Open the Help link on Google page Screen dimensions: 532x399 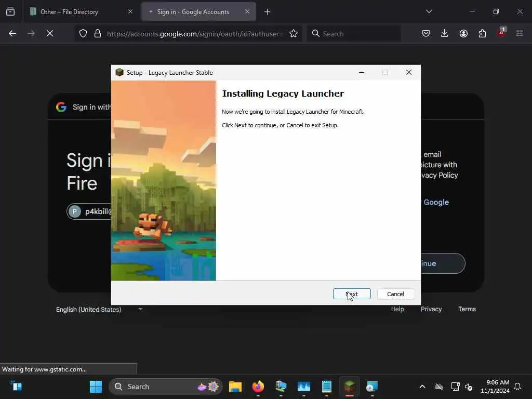(x=397, y=309)
